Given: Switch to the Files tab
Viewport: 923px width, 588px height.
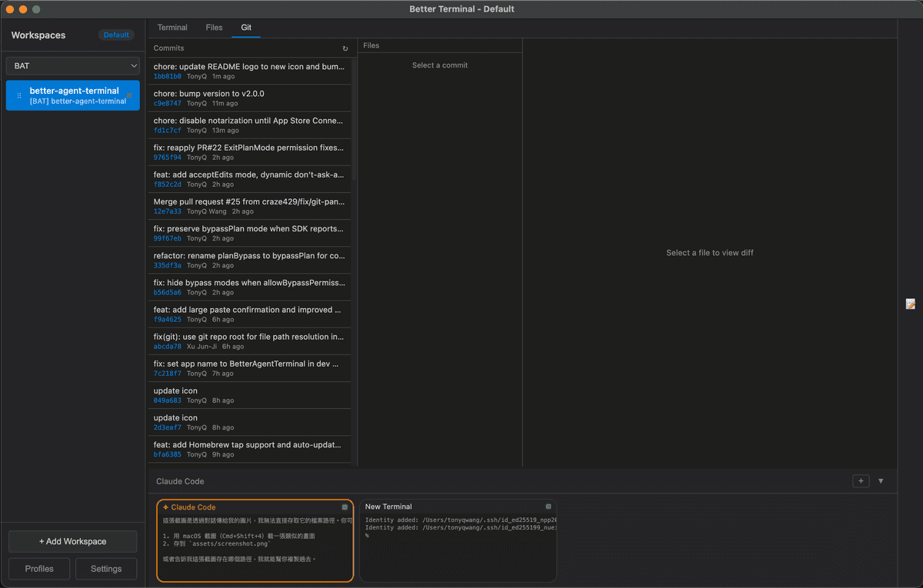Looking at the screenshot, I should 214,27.
